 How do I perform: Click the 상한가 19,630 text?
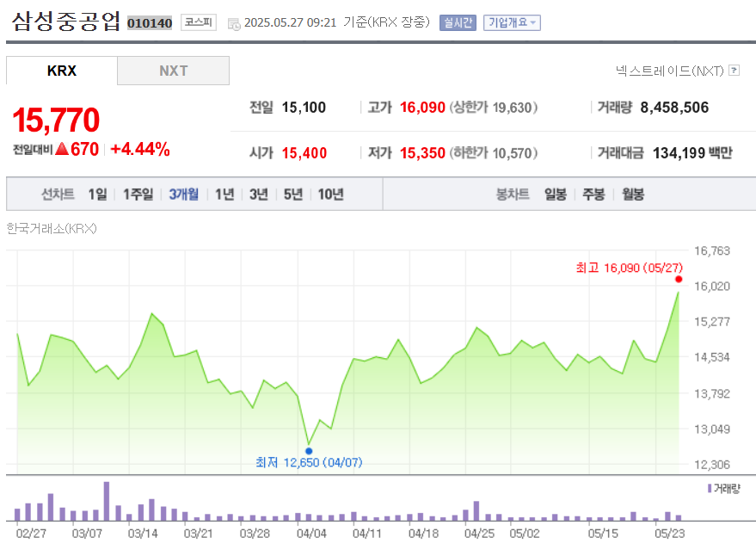(x=494, y=107)
